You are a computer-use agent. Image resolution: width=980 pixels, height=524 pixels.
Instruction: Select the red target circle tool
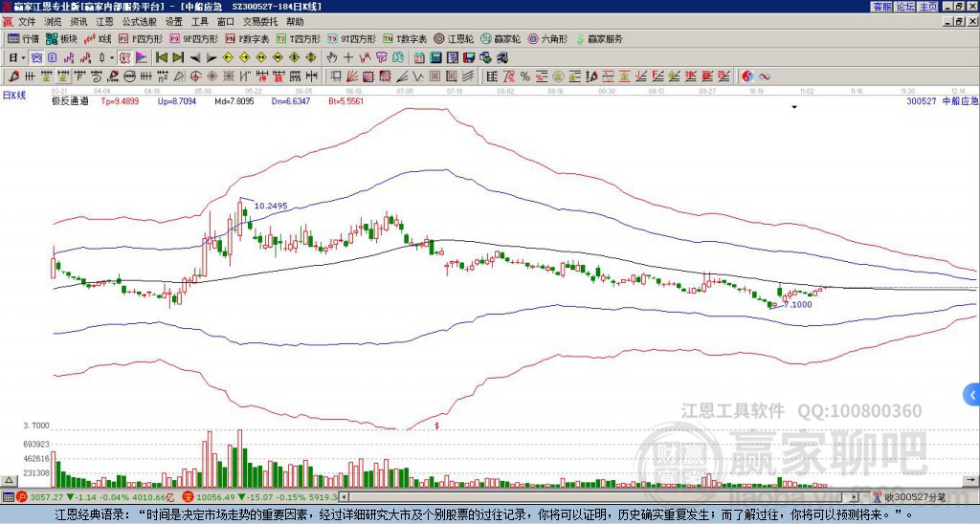click(195, 76)
